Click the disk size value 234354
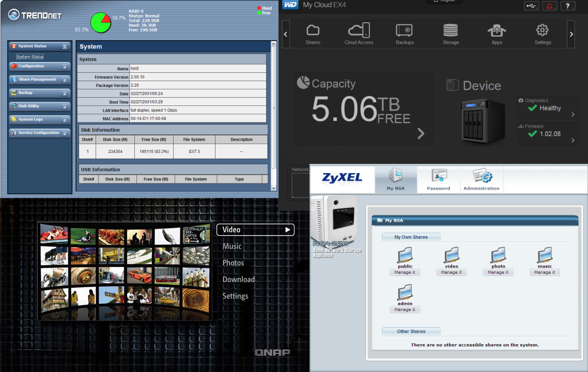This screenshot has height=372, width=588. [115, 151]
